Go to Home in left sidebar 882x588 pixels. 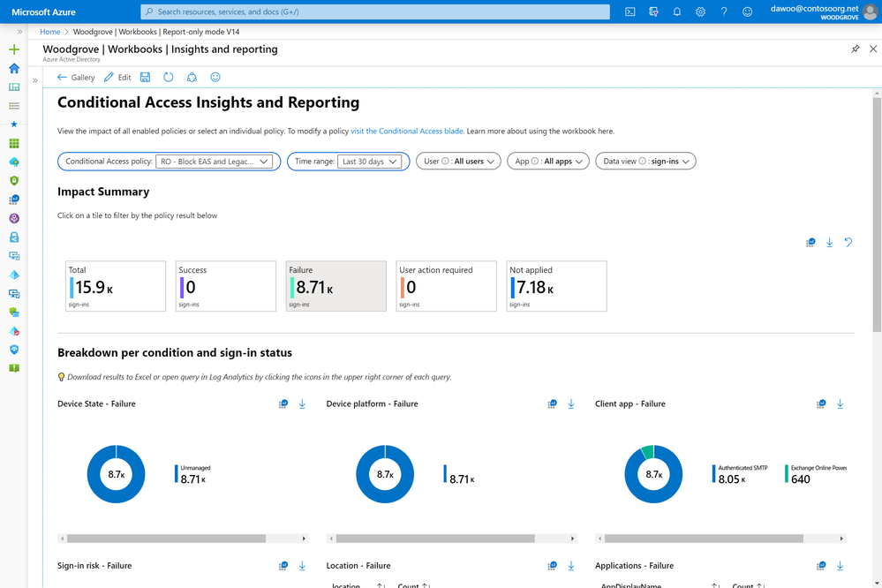(x=14, y=68)
